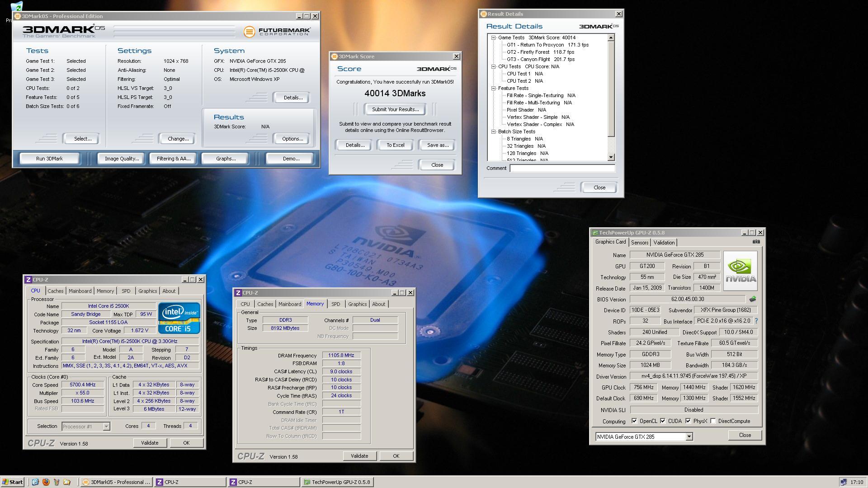Collapse the Batch Size Tests tree node
Image resolution: width=868 pixels, height=488 pixels.
click(494, 132)
